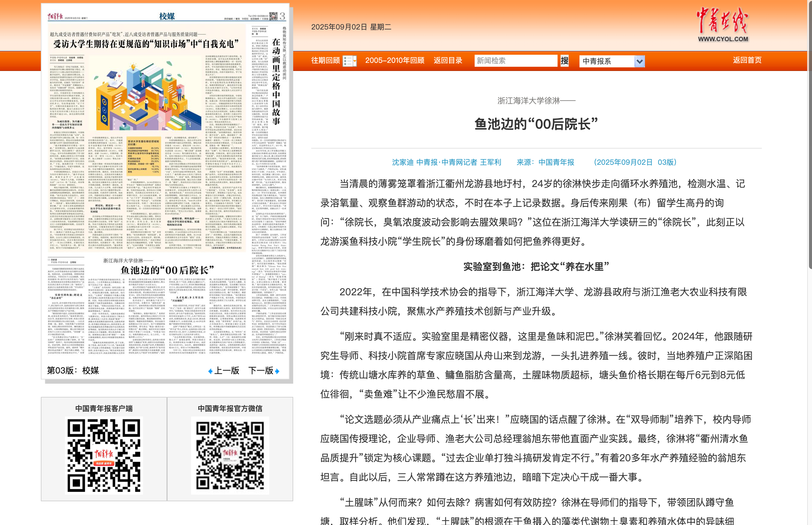Image resolution: width=812 pixels, height=525 pixels.
Task: Click the 在动画里定格中国故事 vertical headline
Action: [x=276, y=82]
